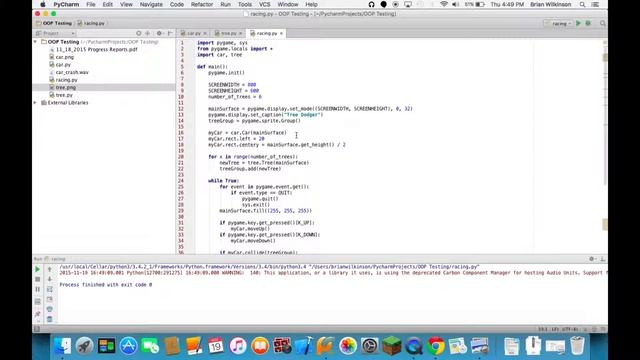Viewport: 640px width, 360px height.
Task: Click the down arrow in Run panel
Action: pyautogui.click(x=50, y=279)
